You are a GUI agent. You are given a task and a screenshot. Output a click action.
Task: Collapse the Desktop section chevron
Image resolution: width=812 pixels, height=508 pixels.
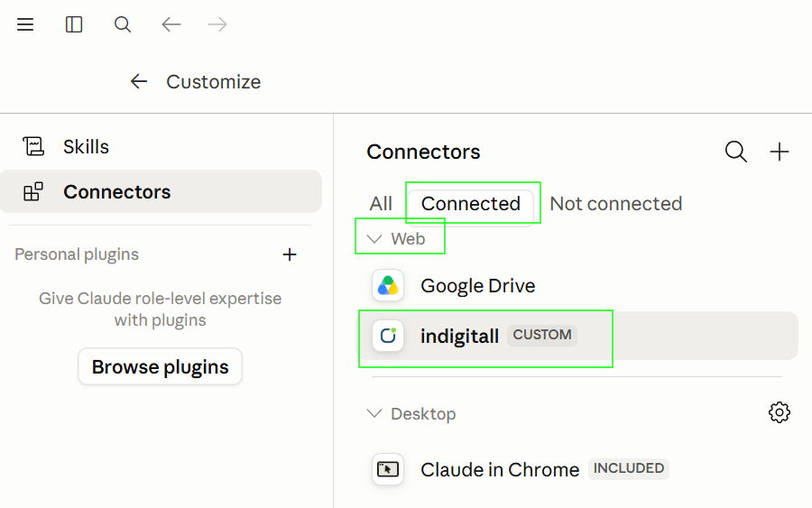tap(374, 413)
